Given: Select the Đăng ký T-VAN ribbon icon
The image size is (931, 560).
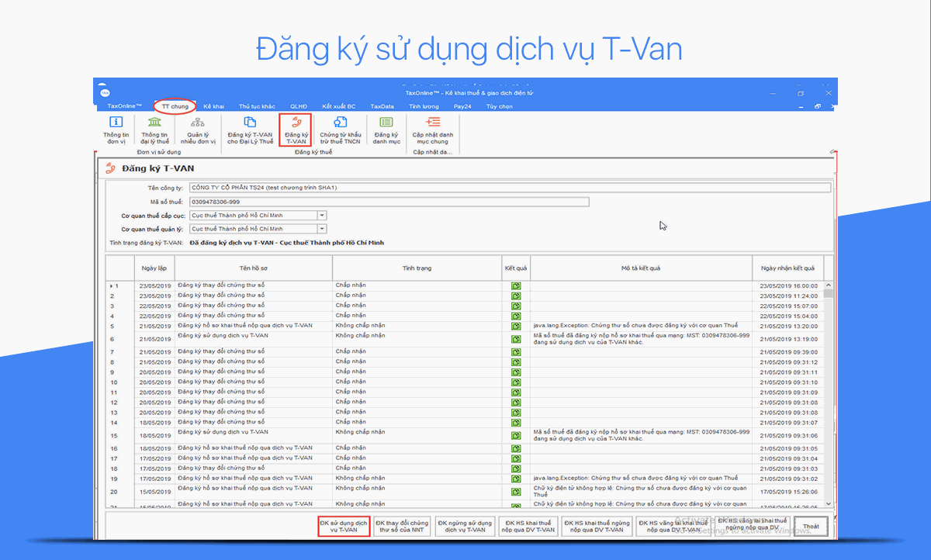Looking at the screenshot, I should (296, 130).
